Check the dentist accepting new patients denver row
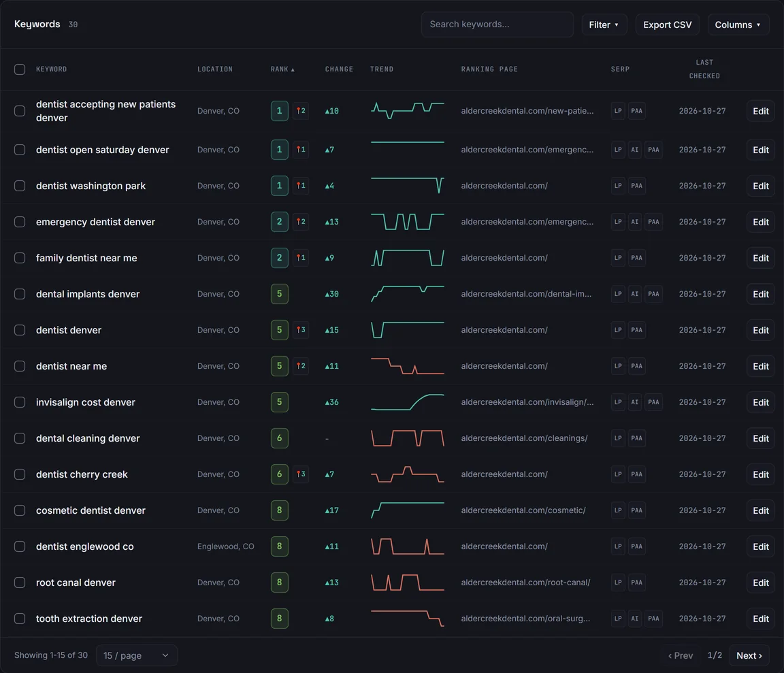Image resolution: width=784 pixels, height=673 pixels. [20, 110]
